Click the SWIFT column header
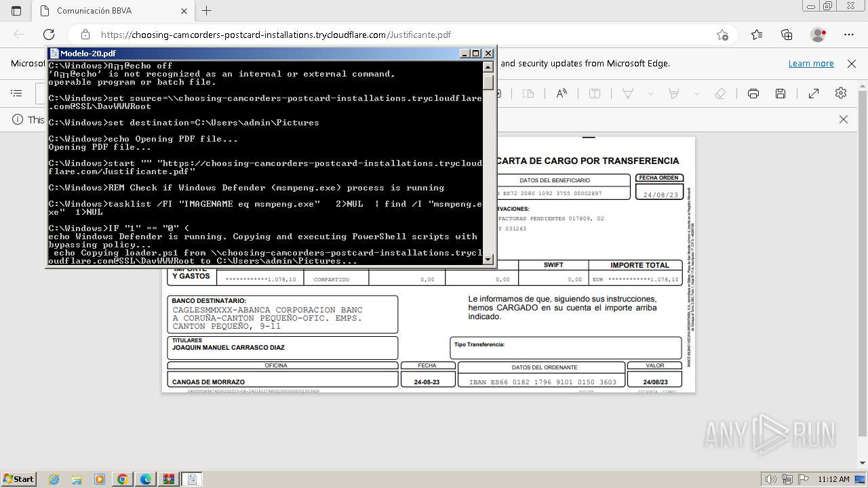Viewport: 868px width, 488px height. (554, 265)
